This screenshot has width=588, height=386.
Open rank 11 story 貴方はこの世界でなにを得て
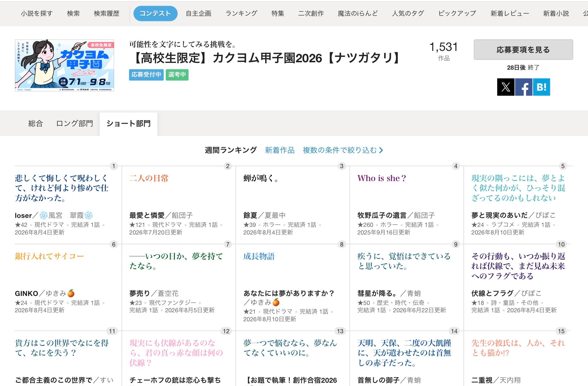(x=62, y=348)
